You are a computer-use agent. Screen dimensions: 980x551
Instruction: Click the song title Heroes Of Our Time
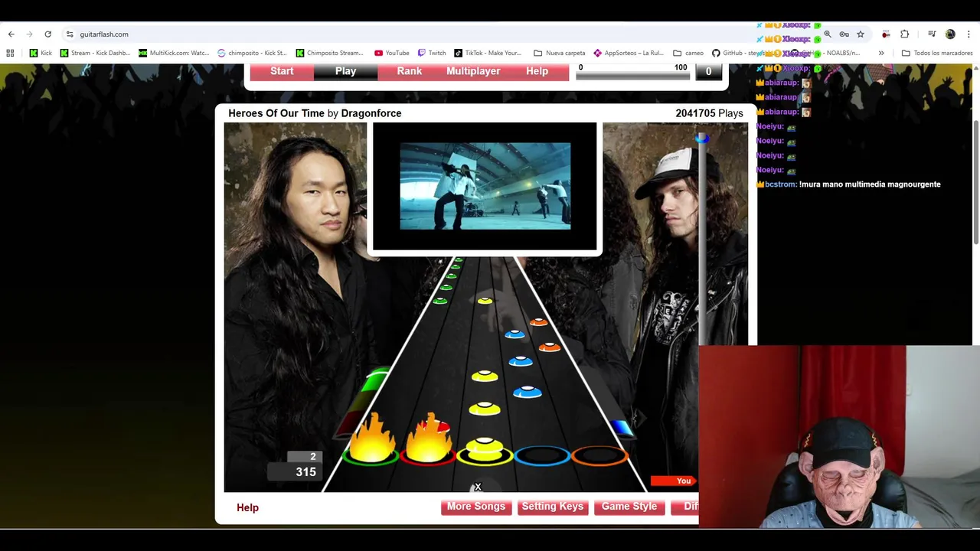click(276, 113)
